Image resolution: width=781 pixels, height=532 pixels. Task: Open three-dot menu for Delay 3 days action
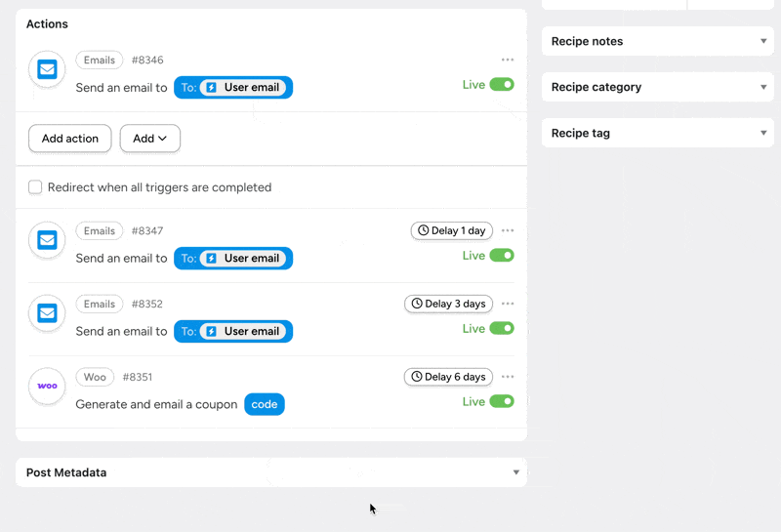507,304
